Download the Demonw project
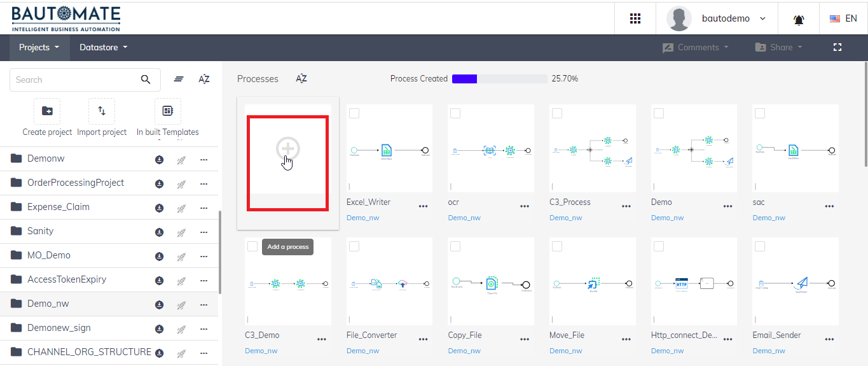 [x=160, y=159]
